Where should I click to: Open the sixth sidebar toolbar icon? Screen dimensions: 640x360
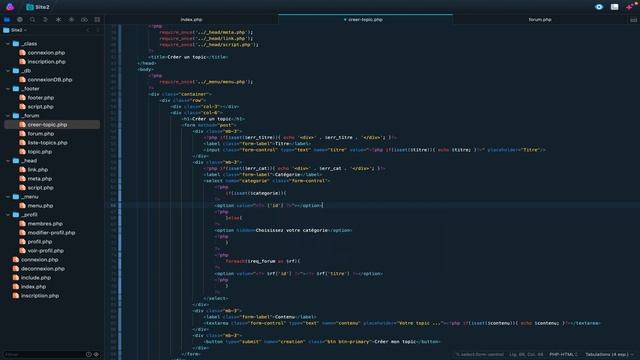(71, 20)
